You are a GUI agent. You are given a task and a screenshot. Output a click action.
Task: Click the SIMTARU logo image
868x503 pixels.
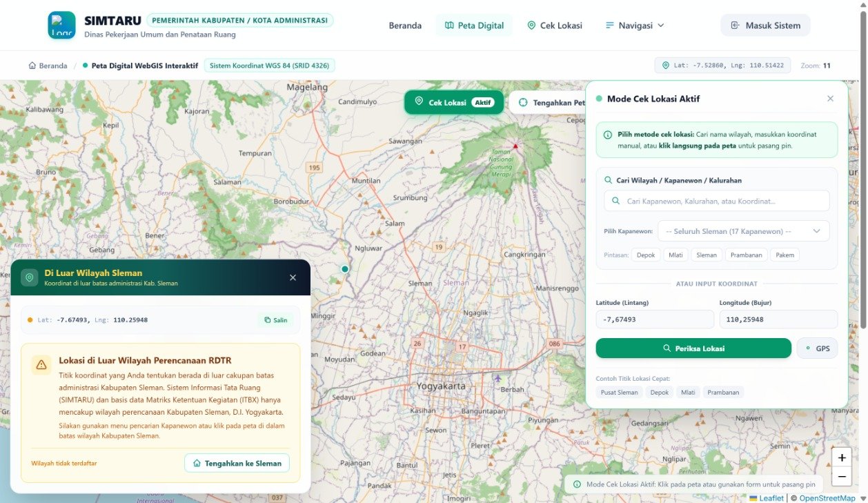(x=61, y=25)
